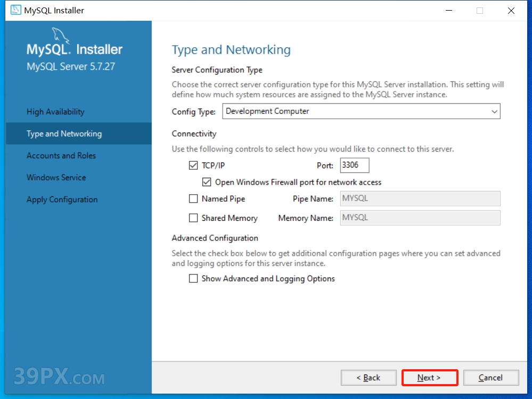This screenshot has width=532, height=399.
Task: Click the MySQL dolphin logo in sidebar
Action: click(x=61, y=36)
